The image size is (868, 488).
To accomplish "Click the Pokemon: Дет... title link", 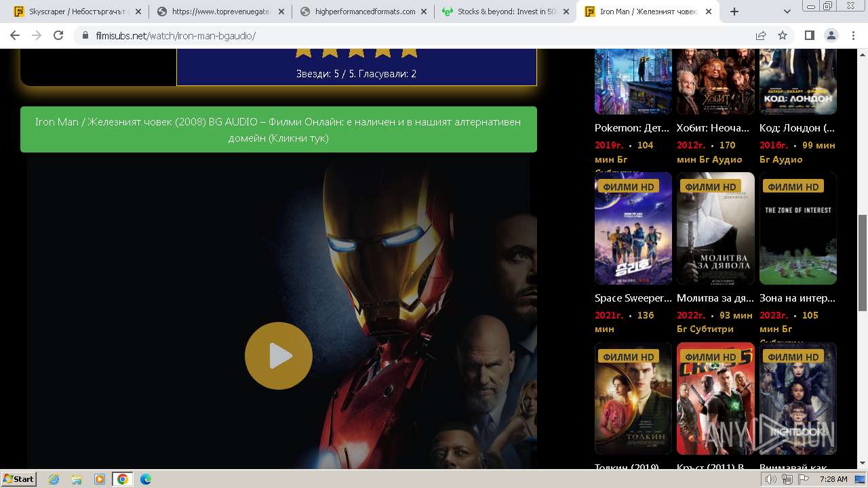I will [632, 127].
